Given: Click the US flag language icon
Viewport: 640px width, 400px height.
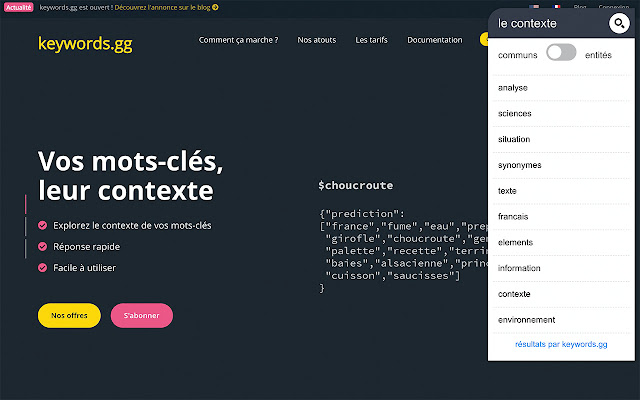Looking at the screenshot, I should coord(534,7).
